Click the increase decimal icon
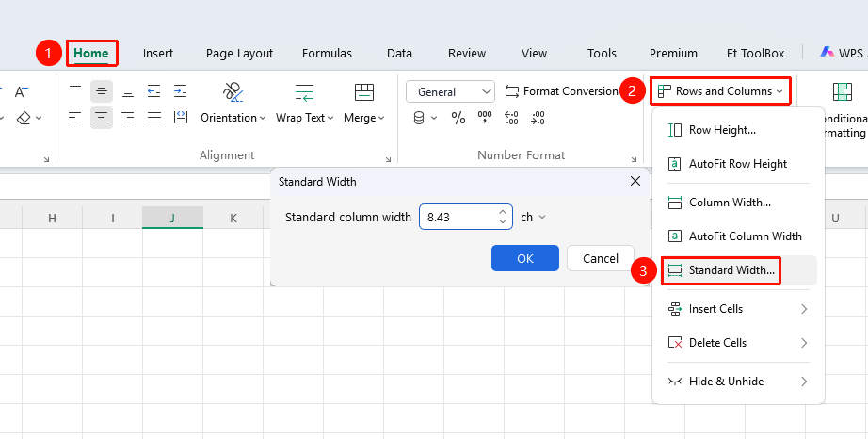Image resolution: width=868 pixels, height=439 pixels. tap(511, 118)
